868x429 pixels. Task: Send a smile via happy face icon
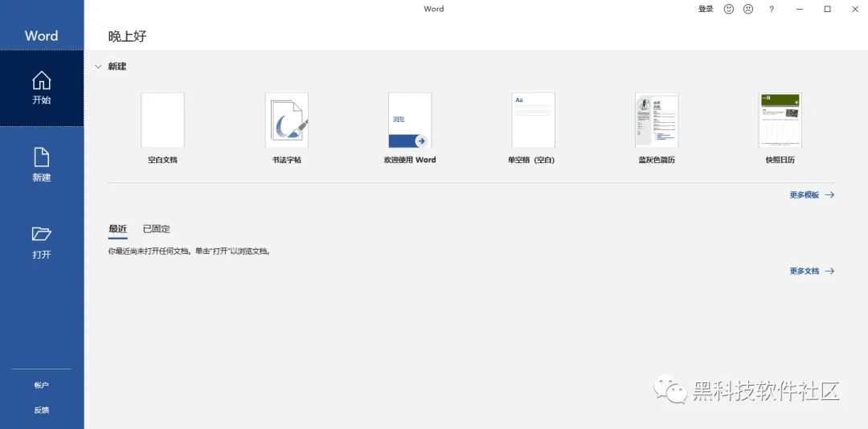pos(729,9)
